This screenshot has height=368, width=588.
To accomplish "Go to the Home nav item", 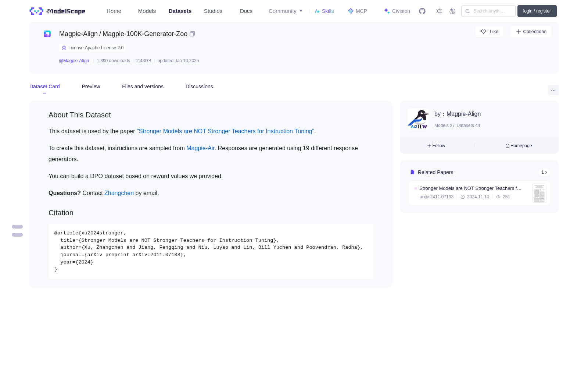I will click(x=114, y=11).
